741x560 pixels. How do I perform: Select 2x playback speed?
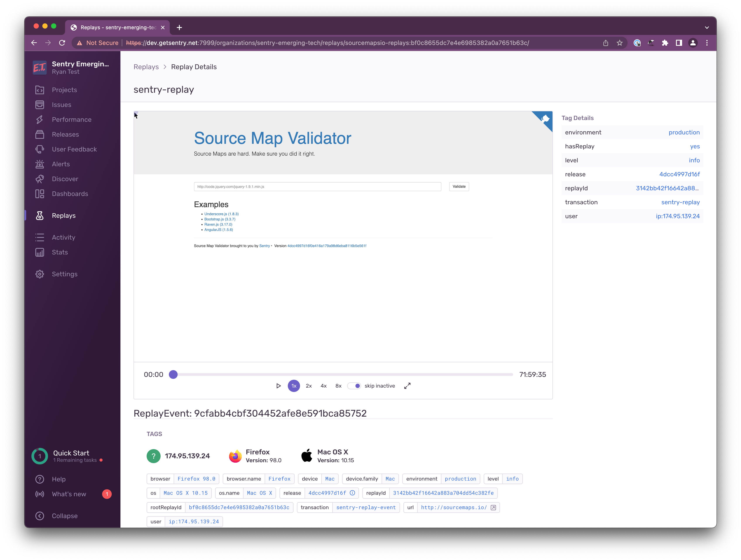(309, 386)
